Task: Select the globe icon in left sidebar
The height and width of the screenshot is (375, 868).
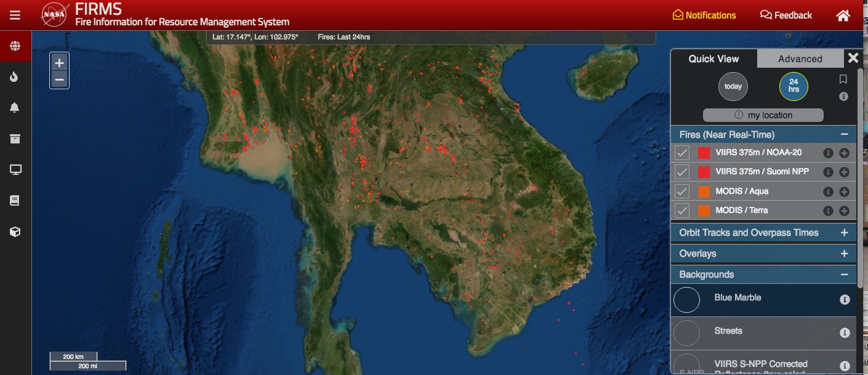Action: tap(15, 46)
